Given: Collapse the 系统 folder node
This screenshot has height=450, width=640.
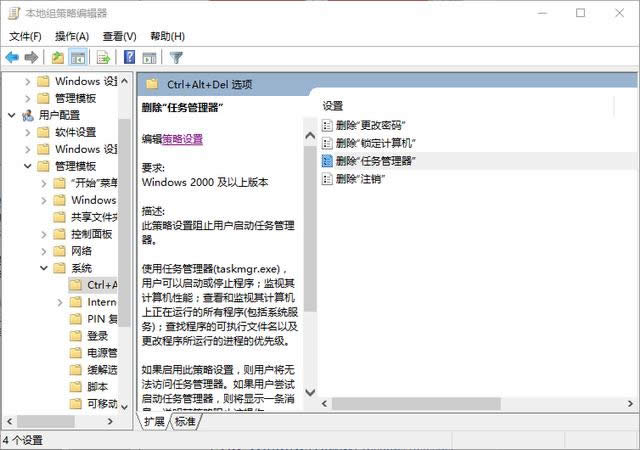Looking at the screenshot, I should point(44,268).
